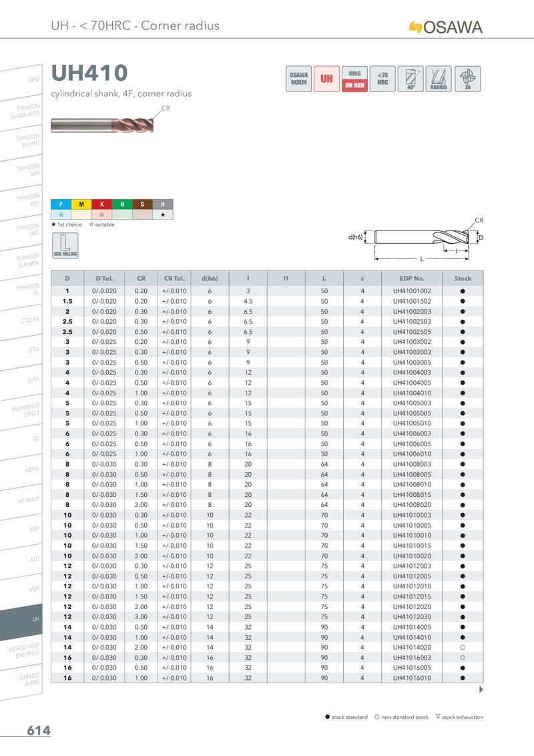Open the HSS-HSS/CO DRILLS side tab
Image resolution: width=534 pixels, height=756 pixels.
pyautogui.click(x=21, y=411)
